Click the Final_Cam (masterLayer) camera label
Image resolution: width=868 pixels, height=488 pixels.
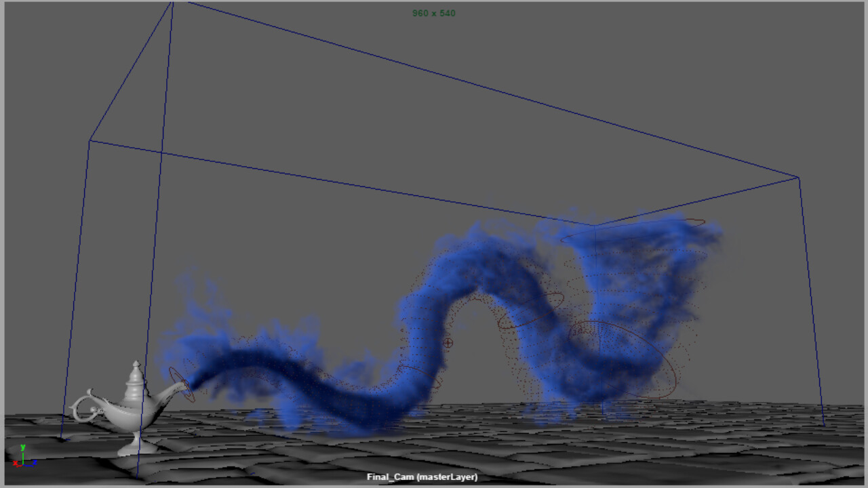tap(422, 477)
